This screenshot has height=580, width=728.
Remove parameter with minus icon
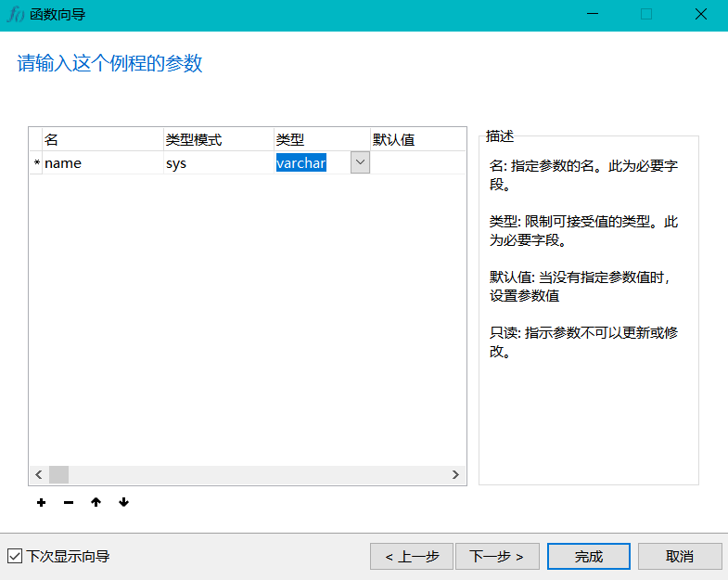coord(69,502)
